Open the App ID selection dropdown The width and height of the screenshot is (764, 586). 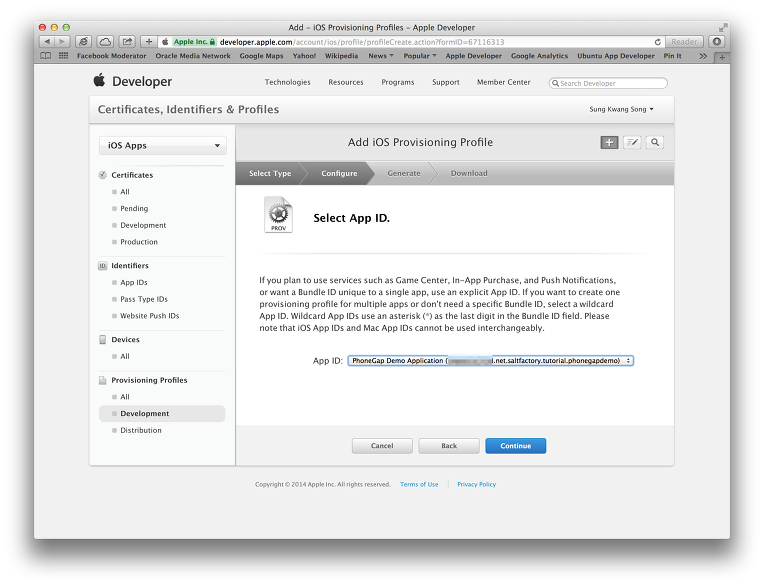click(490, 360)
